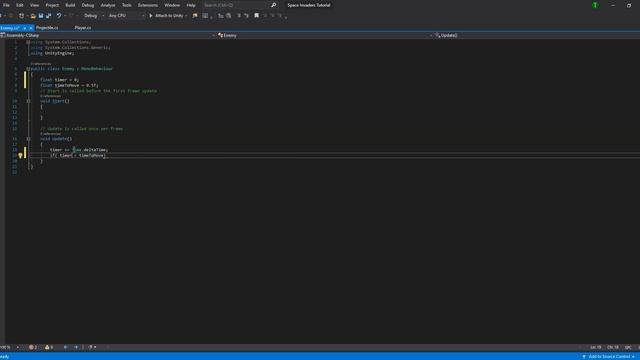Click the errors count indicator in the status strip
The width and height of the screenshot is (640, 360).
pyautogui.click(x=33, y=347)
